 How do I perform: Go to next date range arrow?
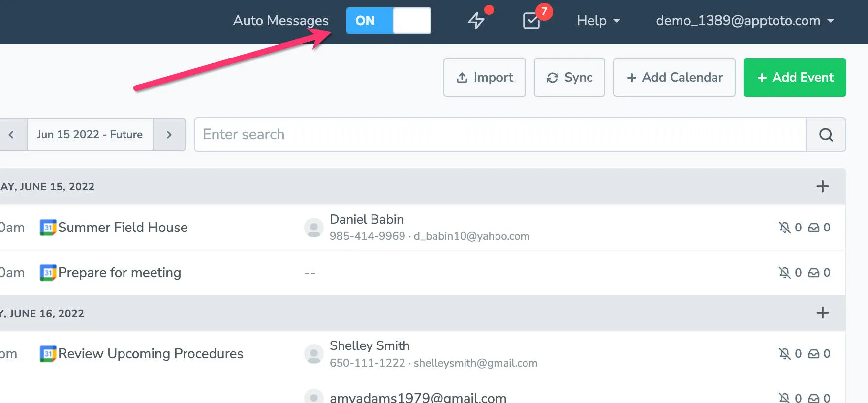coord(169,135)
